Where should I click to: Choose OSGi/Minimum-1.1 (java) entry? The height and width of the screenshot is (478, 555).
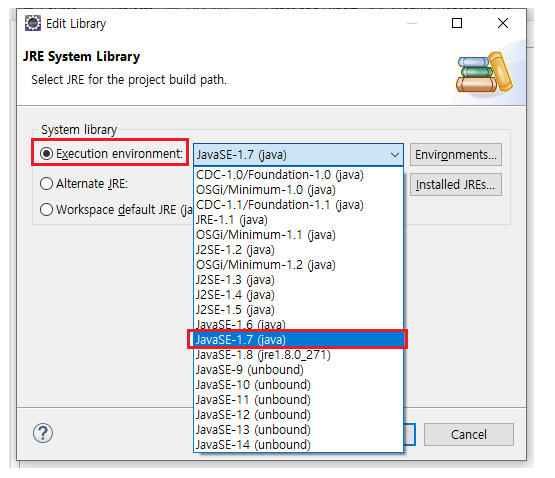(298, 235)
